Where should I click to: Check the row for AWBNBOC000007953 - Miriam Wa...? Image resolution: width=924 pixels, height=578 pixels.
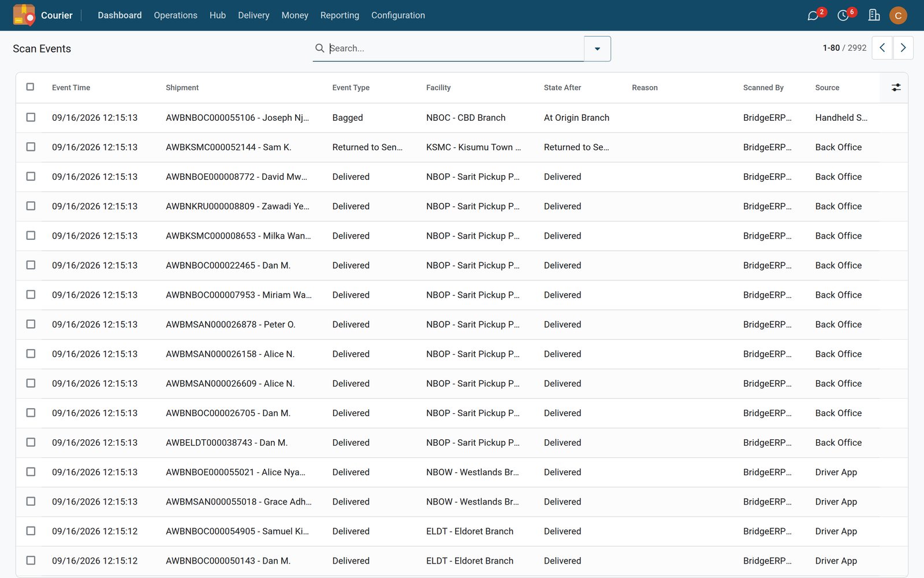(31, 294)
